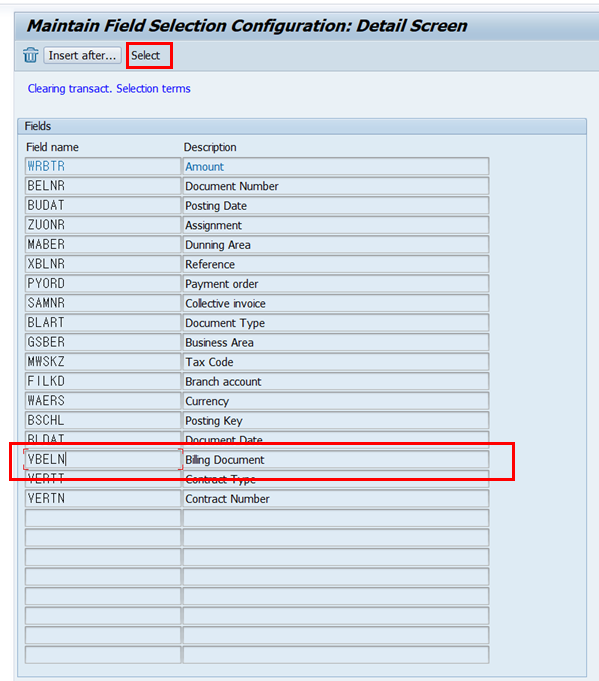599x681 pixels.
Task: Click the Business Area description
Action: pos(336,342)
